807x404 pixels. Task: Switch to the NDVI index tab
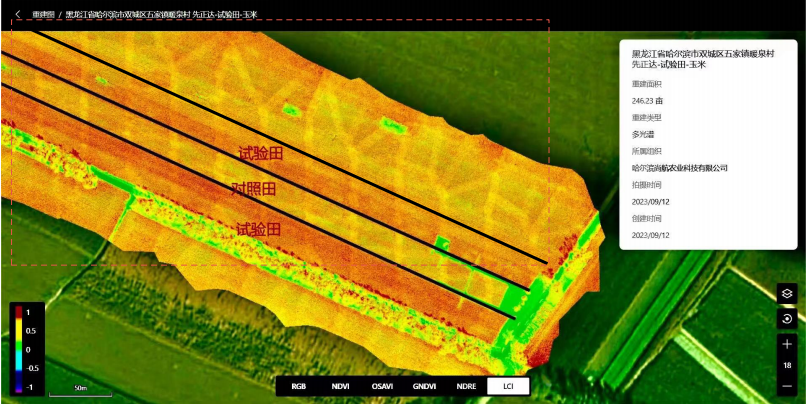tap(340, 386)
